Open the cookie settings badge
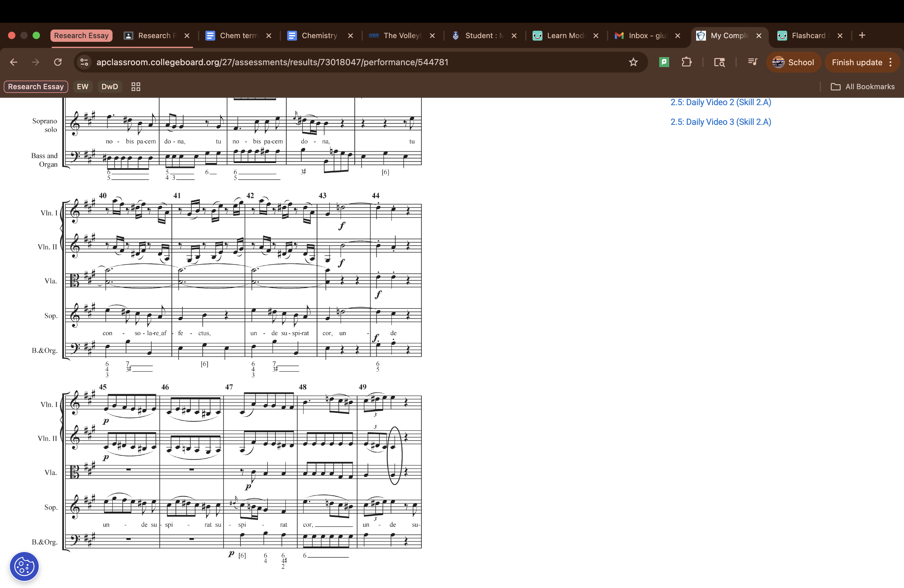 (x=24, y=566)
